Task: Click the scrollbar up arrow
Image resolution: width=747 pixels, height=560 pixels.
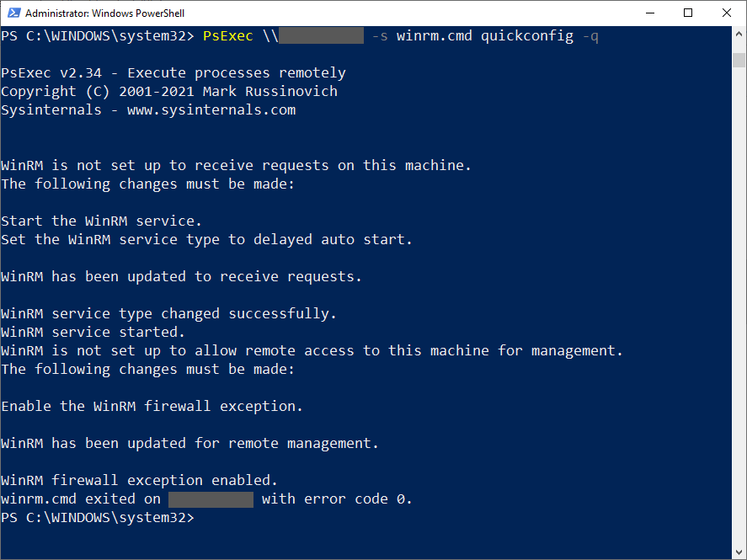Action: (739, 35)
